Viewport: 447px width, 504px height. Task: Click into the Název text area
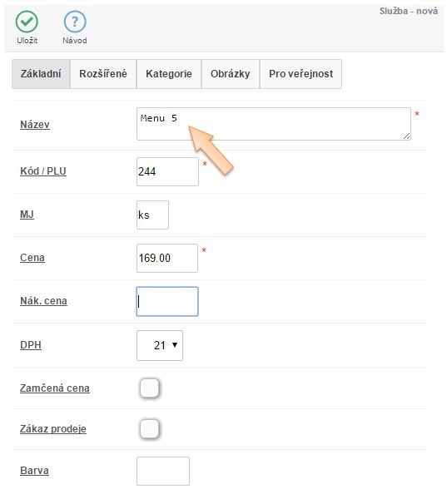(274, 124)
